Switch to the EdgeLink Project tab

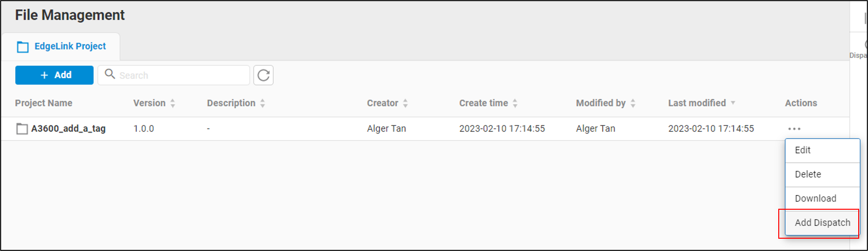70,46
